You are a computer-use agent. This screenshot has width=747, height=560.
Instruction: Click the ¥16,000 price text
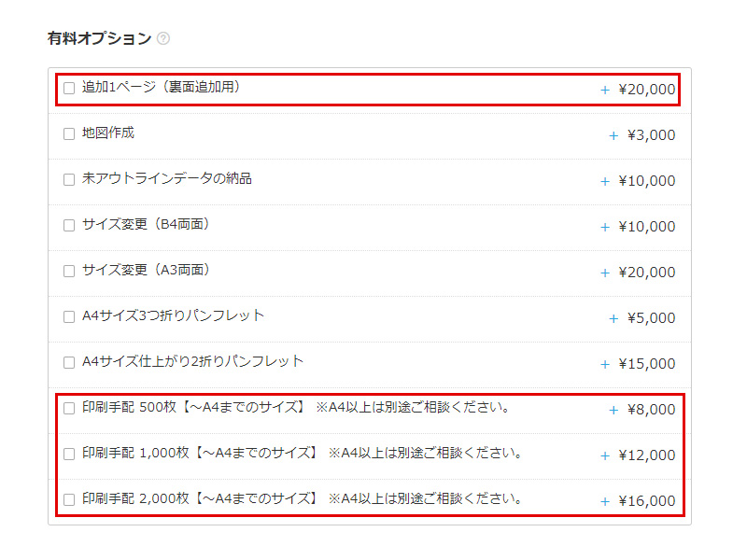click(x=646, y=501)
